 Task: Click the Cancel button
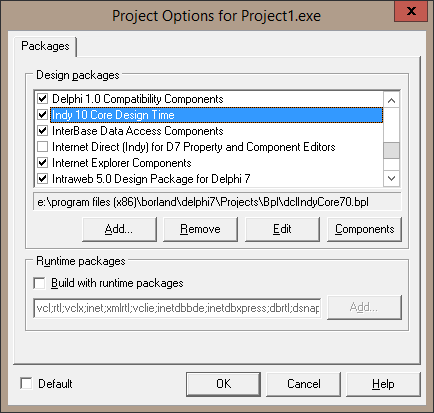[304, 384]
